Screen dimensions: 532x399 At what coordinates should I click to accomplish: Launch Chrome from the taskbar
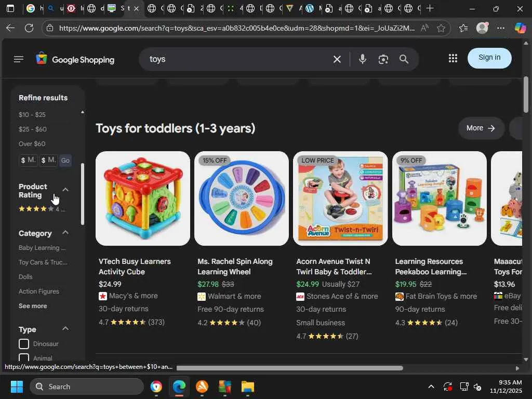(156, 387)
